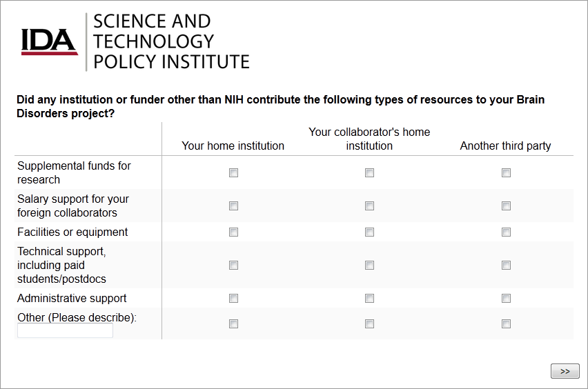
Task: Check the Other row under Your home institution
Action: click(x=233, y=324)
